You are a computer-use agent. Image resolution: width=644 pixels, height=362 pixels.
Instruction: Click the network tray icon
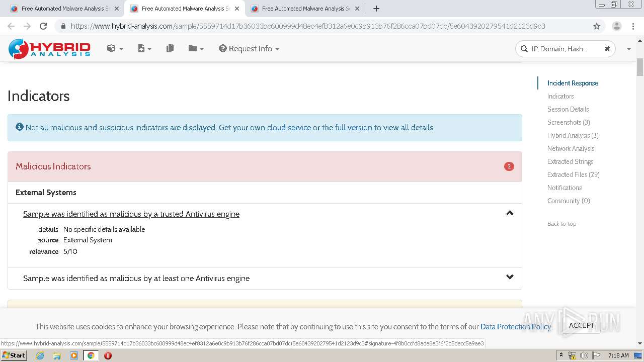coord(572,355)
